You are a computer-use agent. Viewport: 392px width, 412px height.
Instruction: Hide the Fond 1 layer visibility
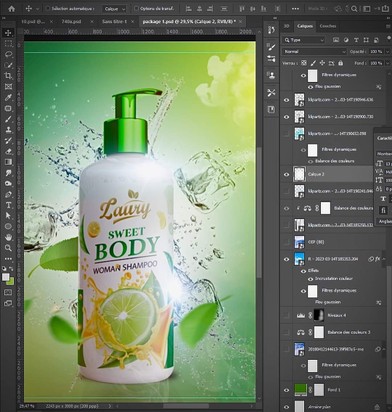pyautogui.click(x=287, y=390)
